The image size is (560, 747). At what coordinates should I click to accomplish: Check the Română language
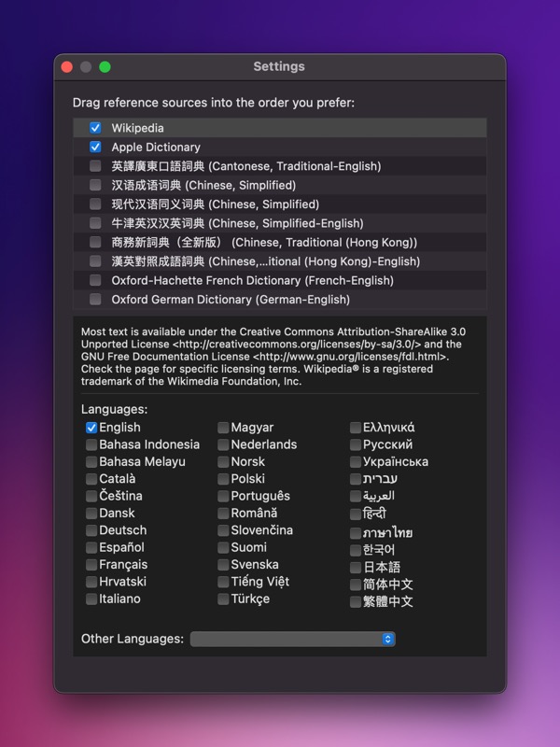tap(223, 514)
